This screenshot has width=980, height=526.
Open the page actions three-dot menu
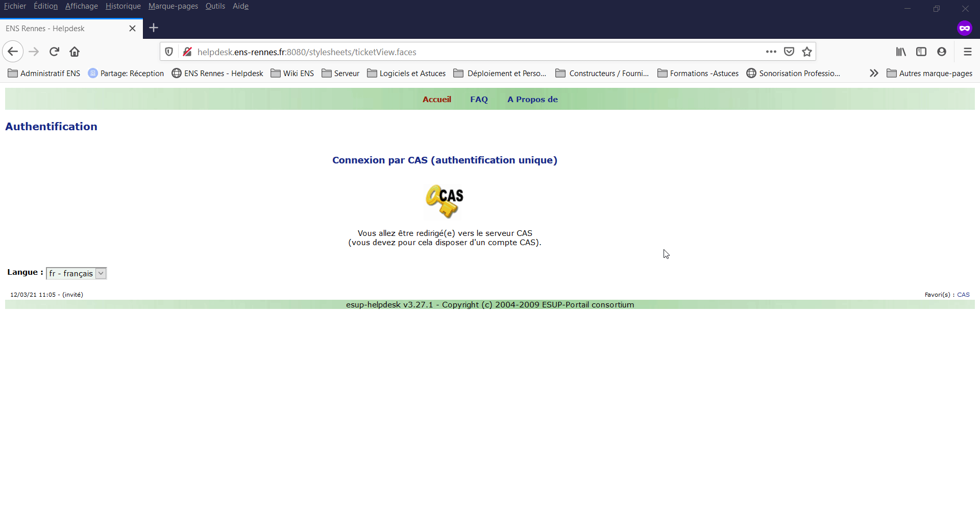(x=771, y=52)
